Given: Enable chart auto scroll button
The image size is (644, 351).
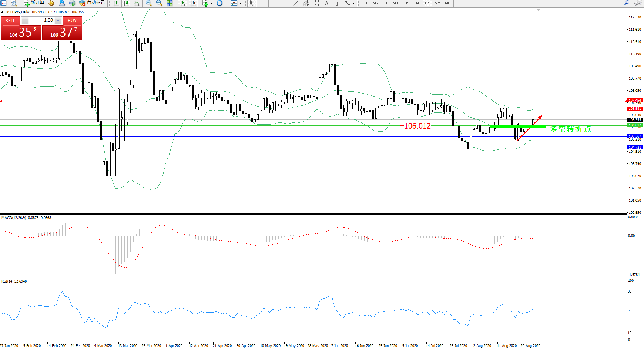Looking at the screenshot, I should click(x=182, y=3).
